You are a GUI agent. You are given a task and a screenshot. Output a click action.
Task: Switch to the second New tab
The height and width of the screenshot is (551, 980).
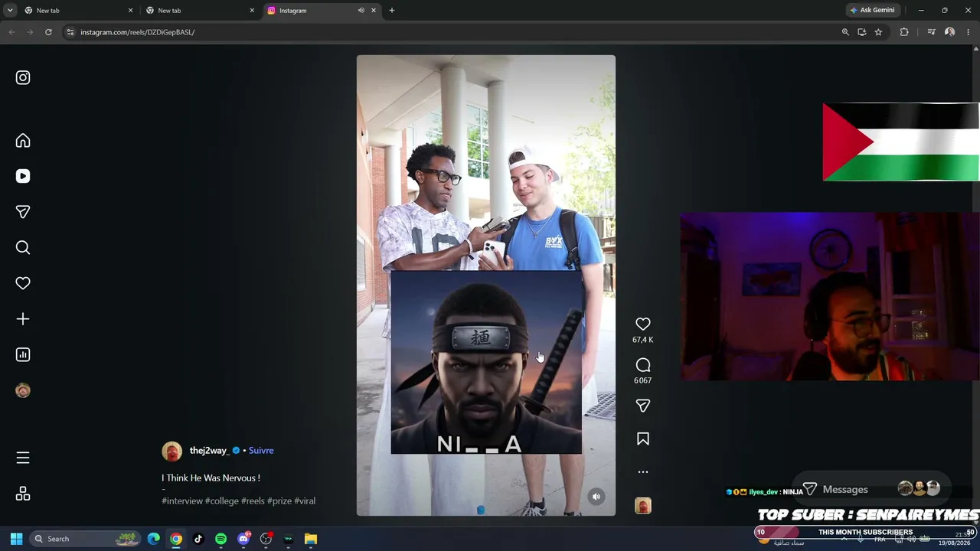[x=199, y=11]
